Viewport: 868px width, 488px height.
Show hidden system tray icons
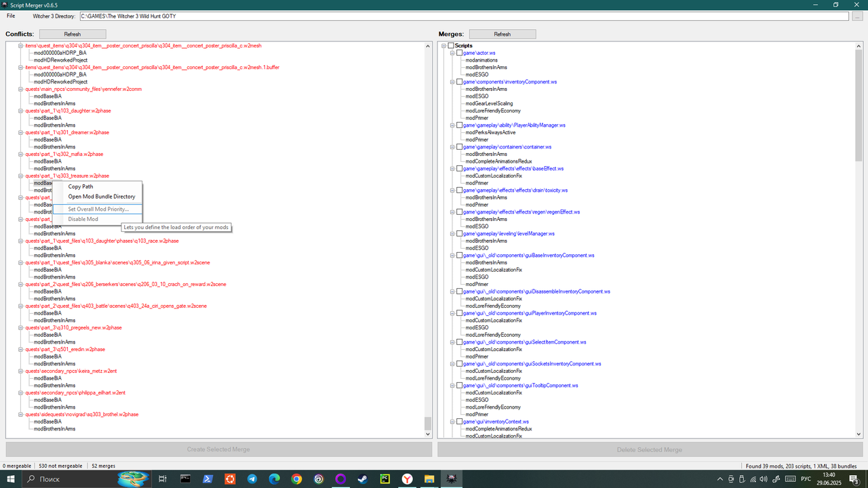point(719,479)
